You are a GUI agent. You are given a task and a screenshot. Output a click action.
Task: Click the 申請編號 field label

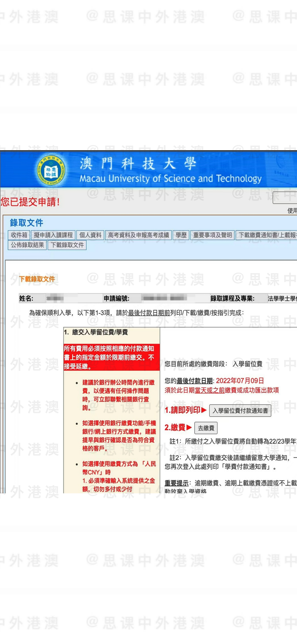coord(117,298)
